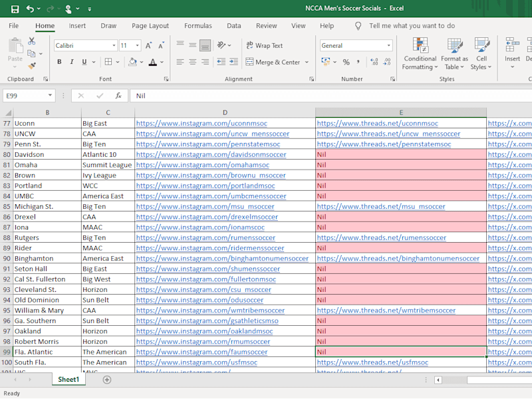Click Increase Decimal icon
Viewport: 532px width, 399px height.
tap(374, 62)
